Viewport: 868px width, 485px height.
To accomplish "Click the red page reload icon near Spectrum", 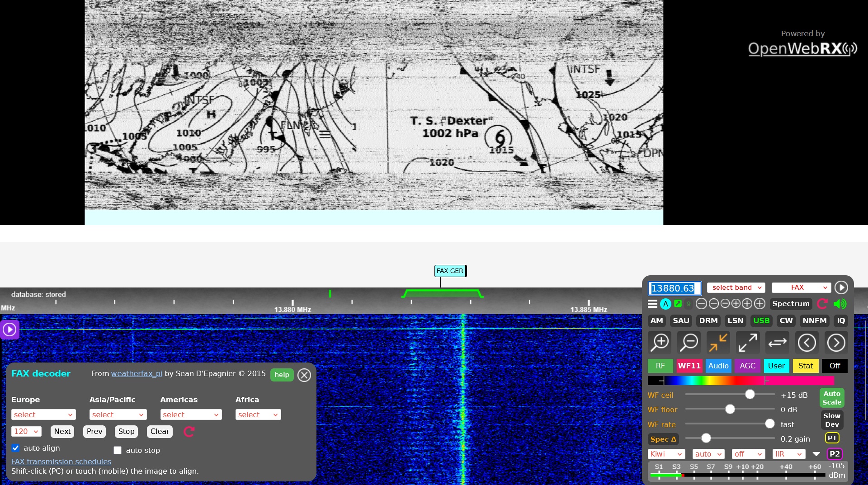I will pos(822,304).
